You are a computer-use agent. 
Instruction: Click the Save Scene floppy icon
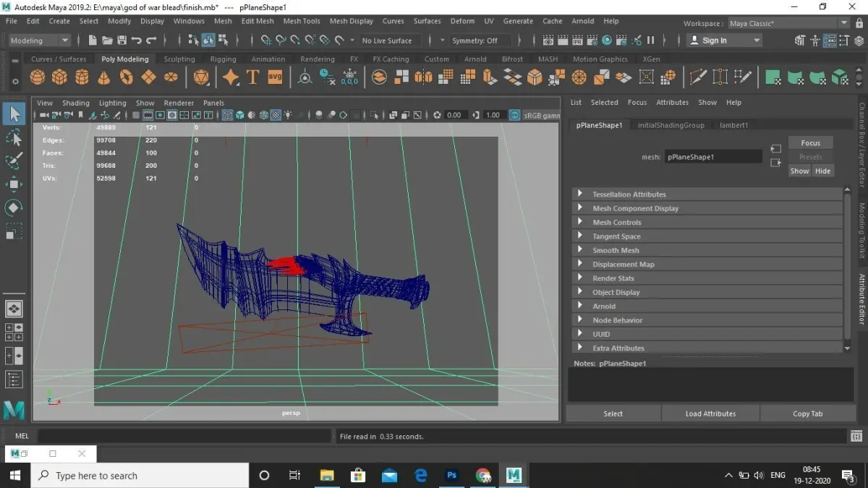coord(122,40)
